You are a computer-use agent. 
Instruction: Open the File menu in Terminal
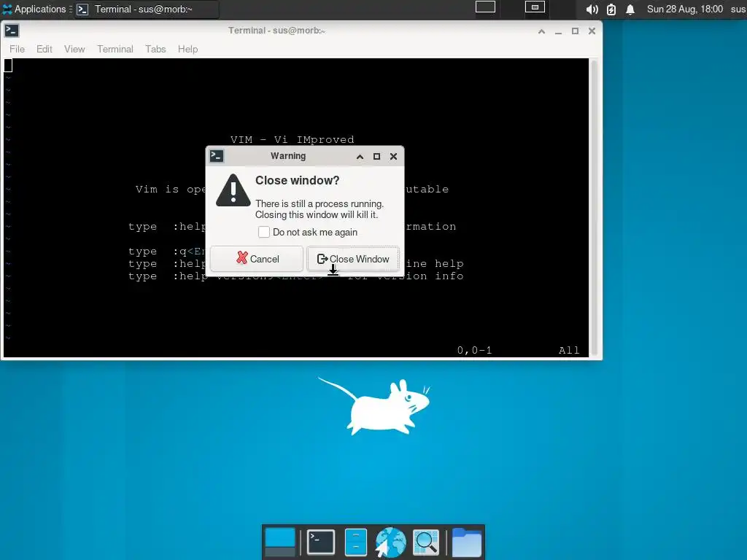pos(18,49)
